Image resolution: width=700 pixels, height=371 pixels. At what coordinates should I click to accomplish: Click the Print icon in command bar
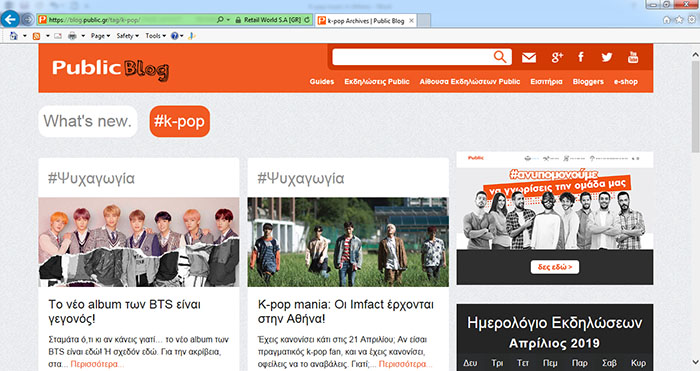coord(72,36)
